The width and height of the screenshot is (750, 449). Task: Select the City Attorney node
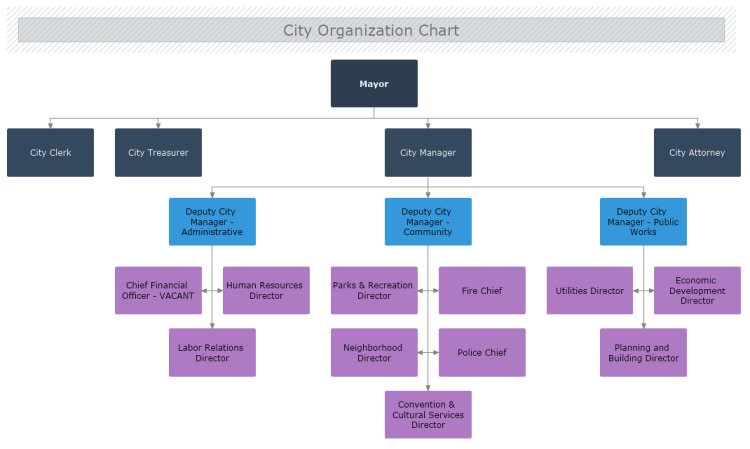click(697, 153)
